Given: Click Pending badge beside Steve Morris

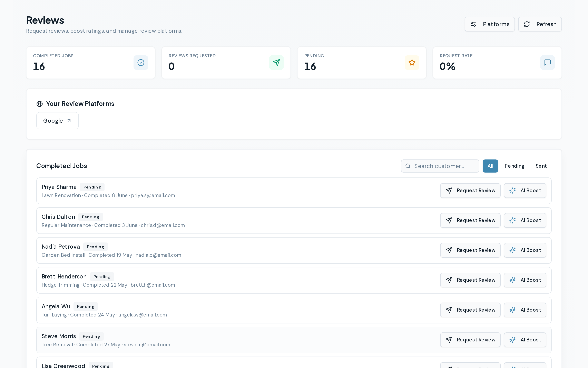Looking at the screenshot, I should click(x=91, y=336).
